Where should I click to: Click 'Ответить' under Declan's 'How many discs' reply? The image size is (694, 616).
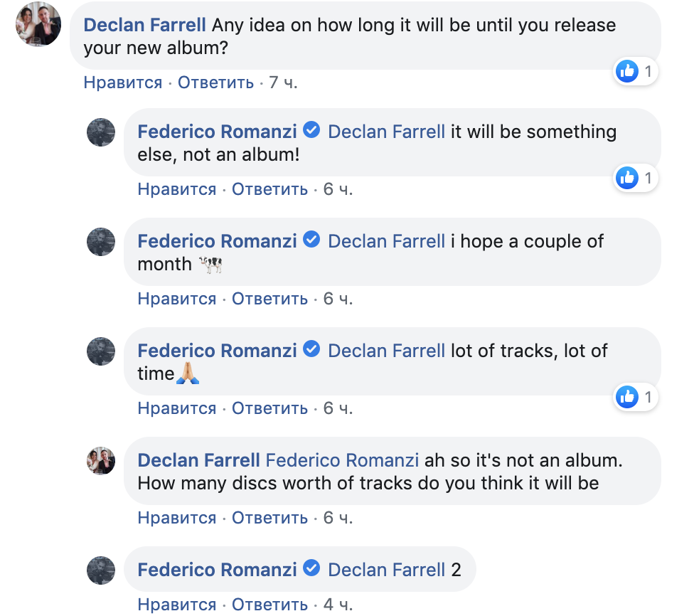270,518
